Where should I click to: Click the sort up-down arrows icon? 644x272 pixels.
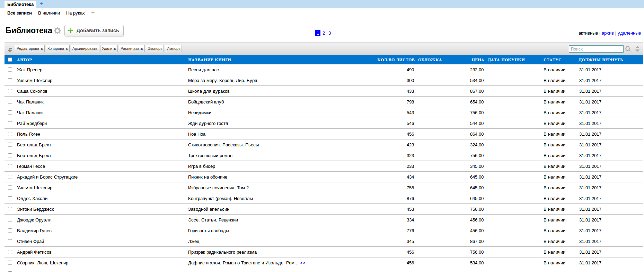(637, 49)
